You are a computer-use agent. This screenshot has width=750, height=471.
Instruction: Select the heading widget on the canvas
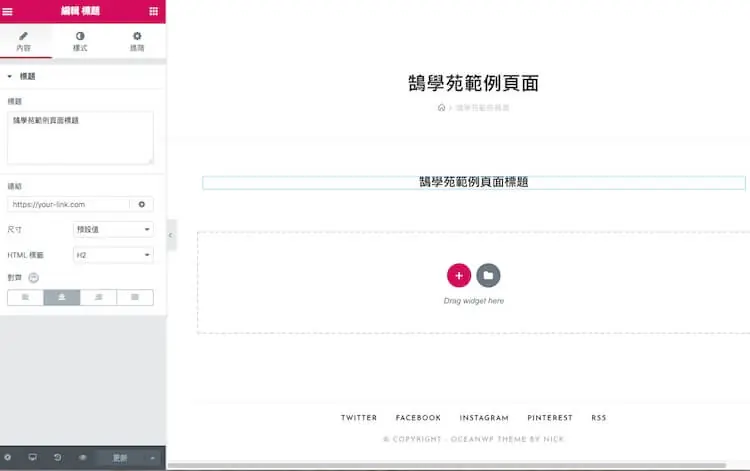pyautogui.click(x=474, y=182)
